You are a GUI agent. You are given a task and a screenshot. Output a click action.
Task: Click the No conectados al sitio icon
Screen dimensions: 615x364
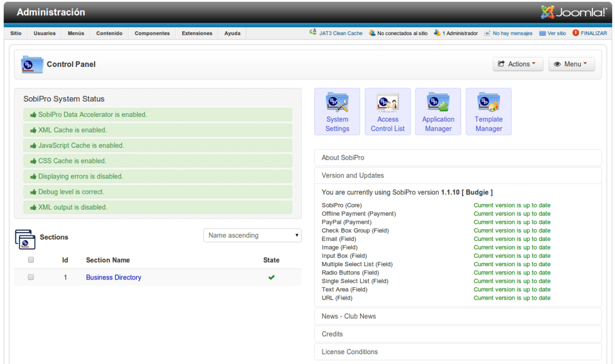(372, 33)
